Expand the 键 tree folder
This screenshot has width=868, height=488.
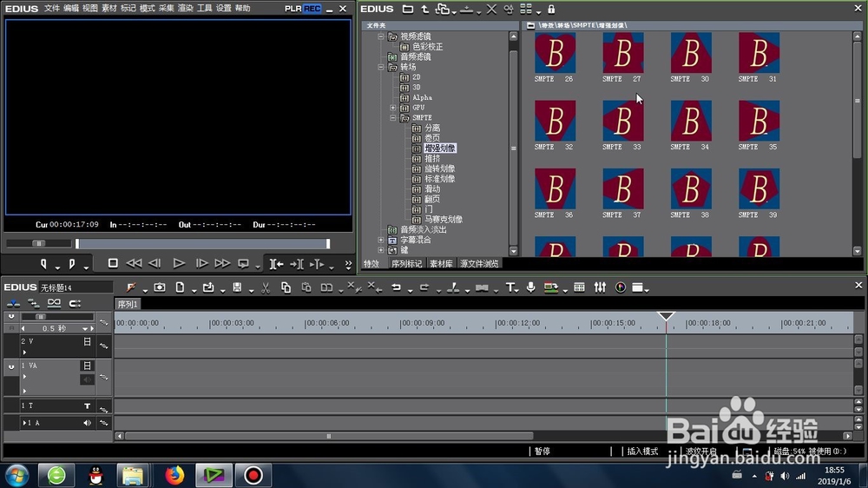coord(381,250)
